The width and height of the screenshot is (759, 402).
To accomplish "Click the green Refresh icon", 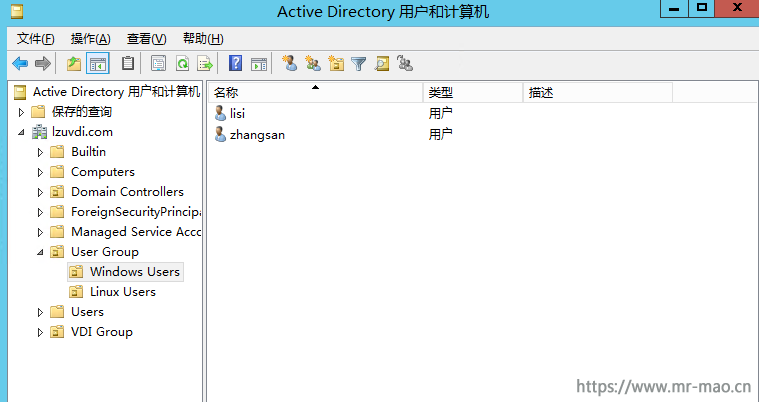I will pyautogui.click(x=182, y=63).
